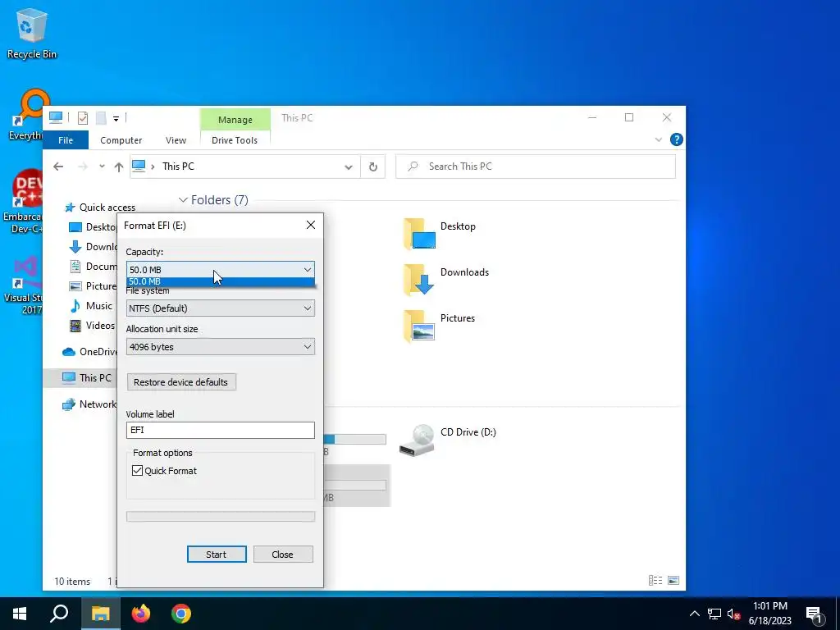840x630 pixels.
Task: Click the Close button in Format dialog
Action: (283, 555)
